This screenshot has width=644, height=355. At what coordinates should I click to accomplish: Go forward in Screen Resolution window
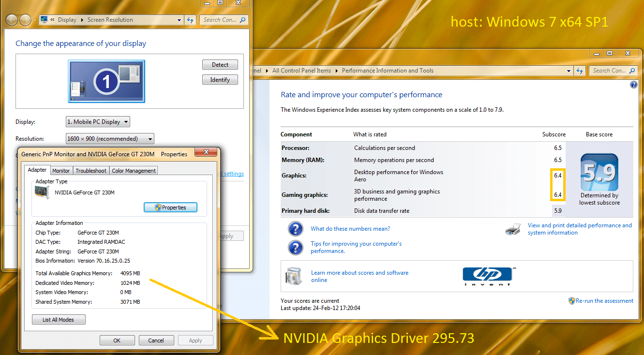point(25,20)
